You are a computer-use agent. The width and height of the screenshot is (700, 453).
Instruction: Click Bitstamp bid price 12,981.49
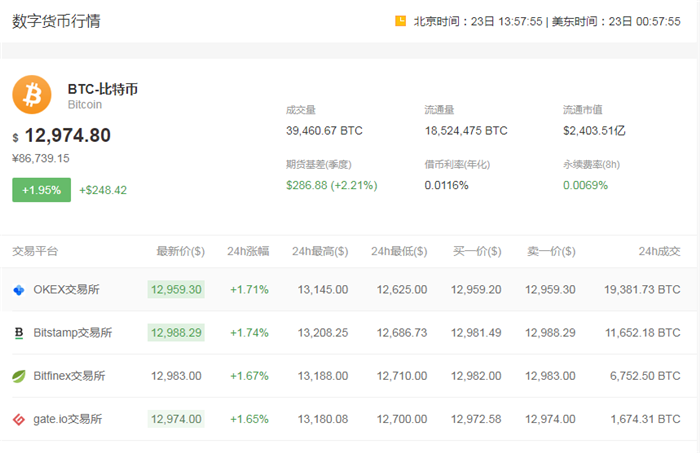click(x=476, y=333)
